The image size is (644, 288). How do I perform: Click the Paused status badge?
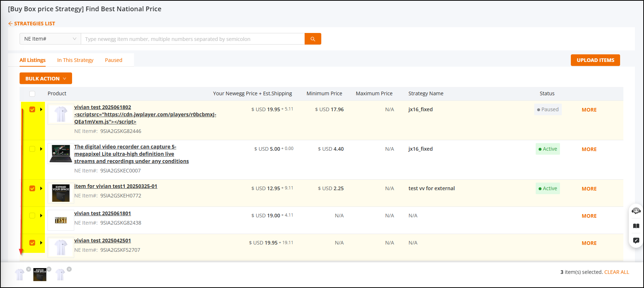pos(548,109)
